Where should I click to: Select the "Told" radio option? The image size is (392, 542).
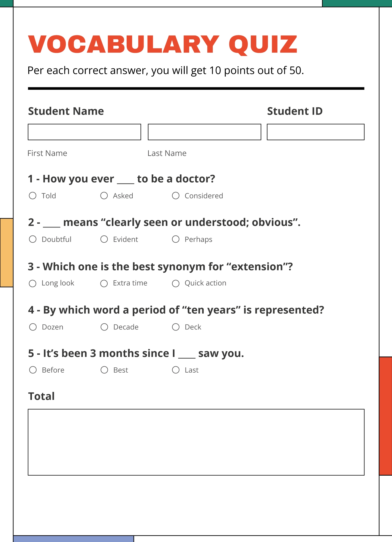tap(33, 196)
